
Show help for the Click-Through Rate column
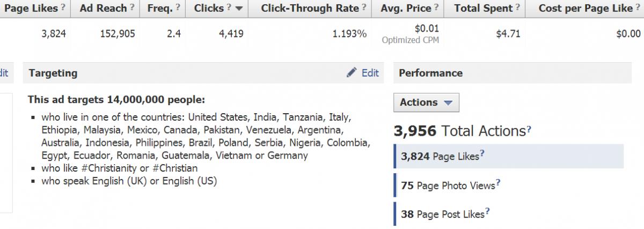364,8
